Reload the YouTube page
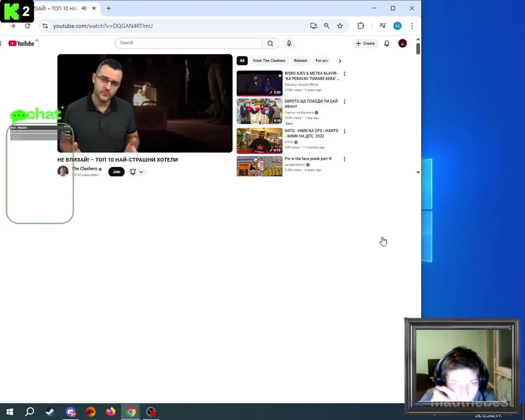The image size is (525, 420). 28,26
